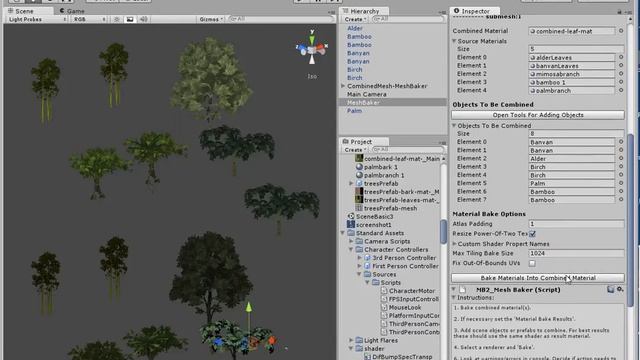The height and width of the screenshot is (360, 640).
Task: Open MB2_Mesh Baker script help icon
Action: point(610,289)
